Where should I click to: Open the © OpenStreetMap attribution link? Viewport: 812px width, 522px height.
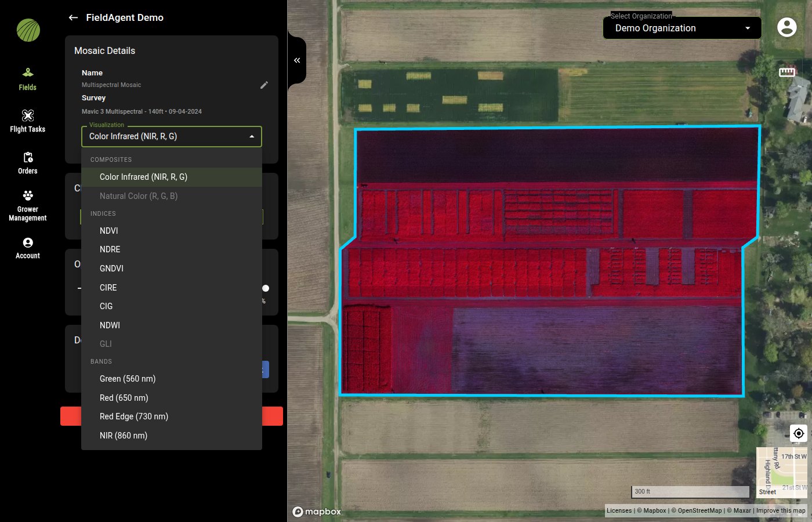click(697, 510)
